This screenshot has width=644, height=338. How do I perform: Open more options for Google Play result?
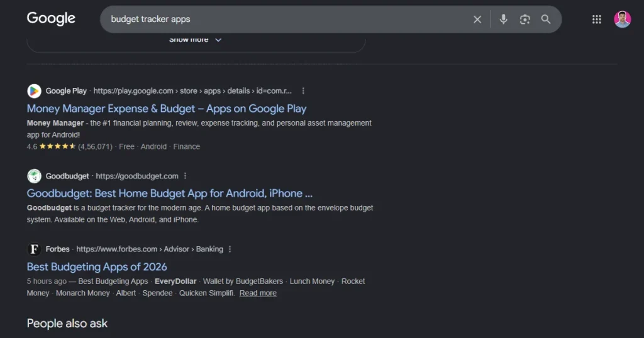coord(303,91)
